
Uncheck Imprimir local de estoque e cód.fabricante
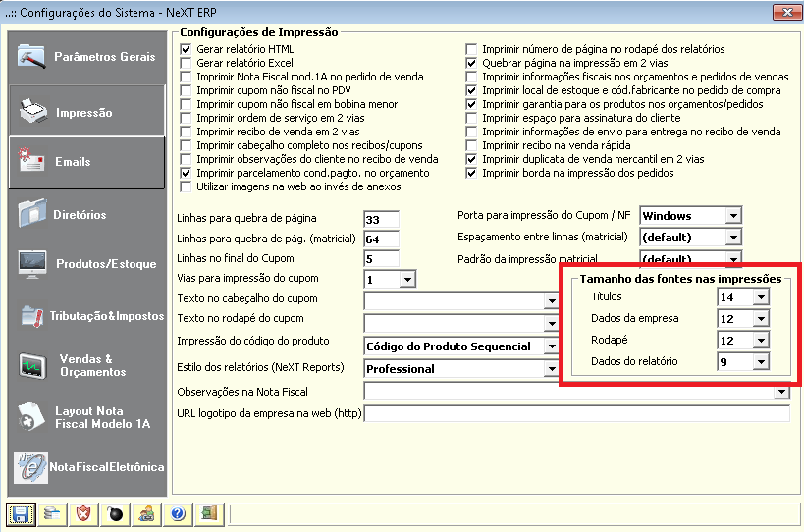pyautogui.click(x=471, y=90)
